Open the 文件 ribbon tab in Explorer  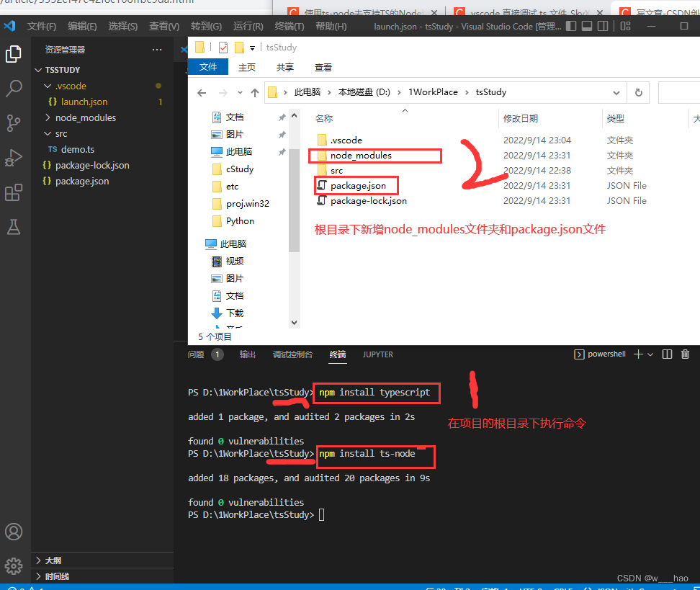pos(208,66)
